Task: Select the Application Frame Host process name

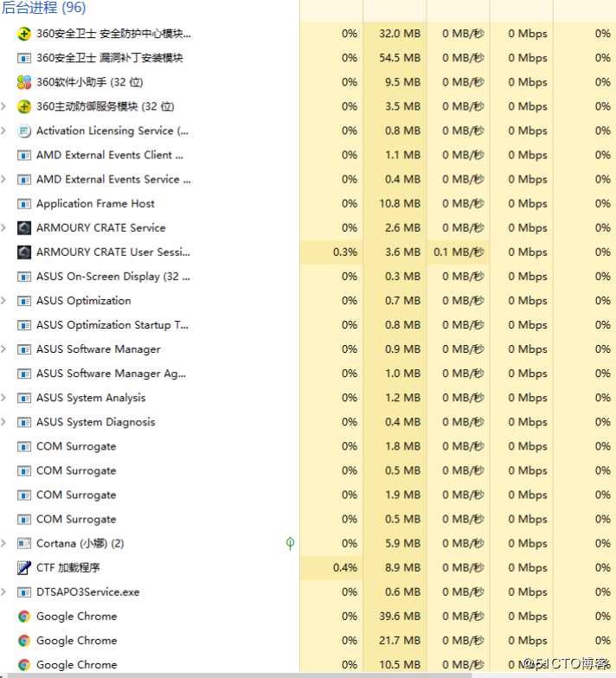Action: (x=95, y=204)
